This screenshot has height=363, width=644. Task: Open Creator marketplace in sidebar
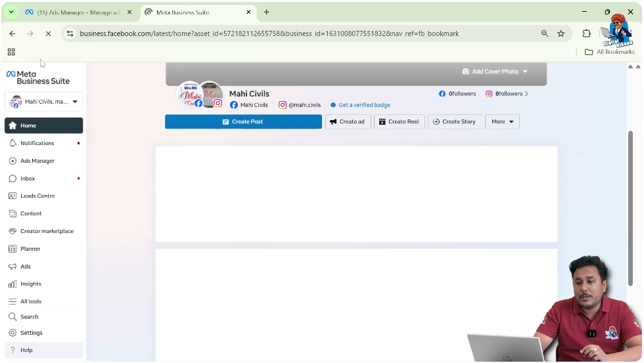(46, 231)
